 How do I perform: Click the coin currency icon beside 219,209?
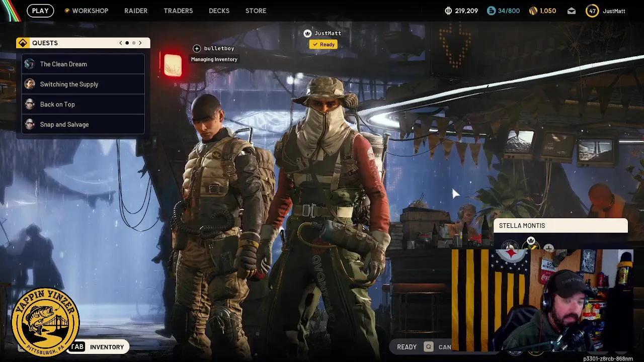tap(448, 11)
